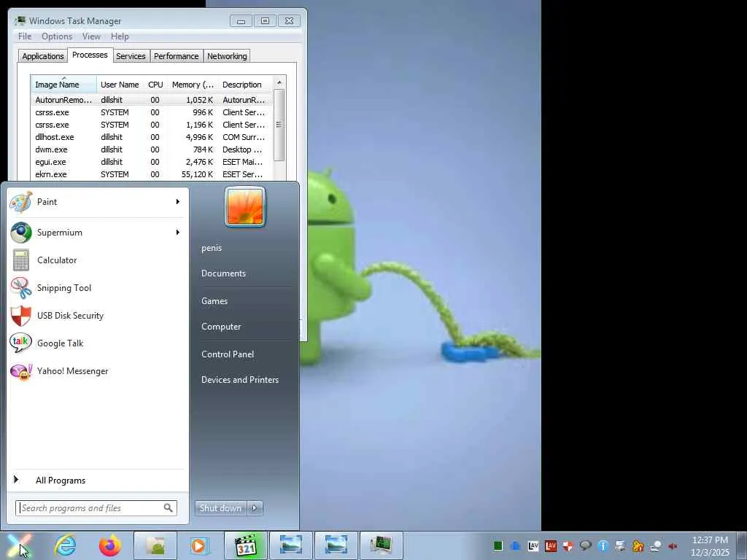The image size is (747, 560).
Task: Expand the Paint jump list arrow
Action: 178,202
